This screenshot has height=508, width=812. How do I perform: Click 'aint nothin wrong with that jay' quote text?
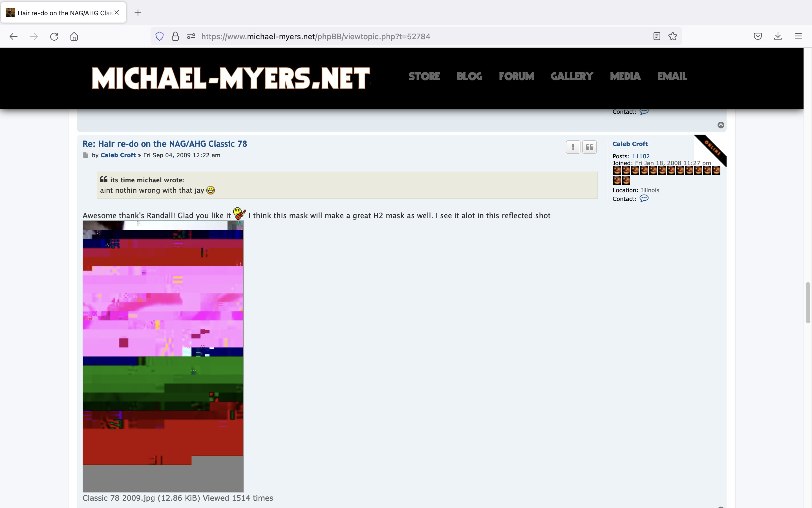coord(152,190)
